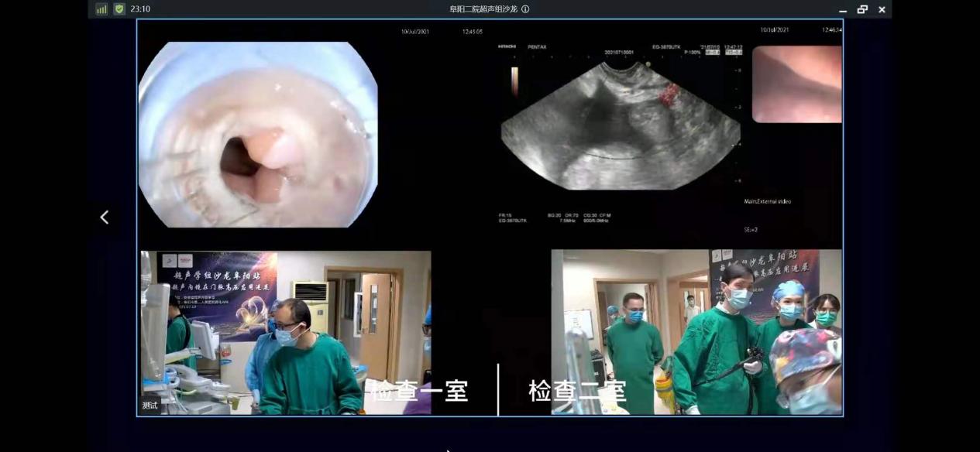This screenshot has height=452, width=980.
Task: Open meeting info next to the title
Action: coord(525,9)
